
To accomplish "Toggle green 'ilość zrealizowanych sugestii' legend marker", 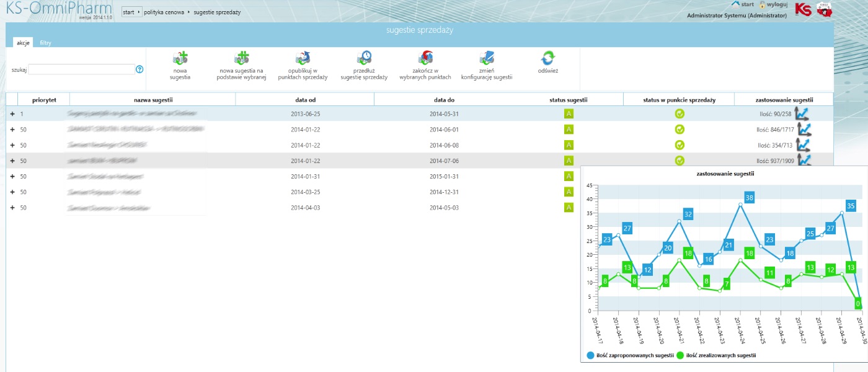I will click(680, 355).
